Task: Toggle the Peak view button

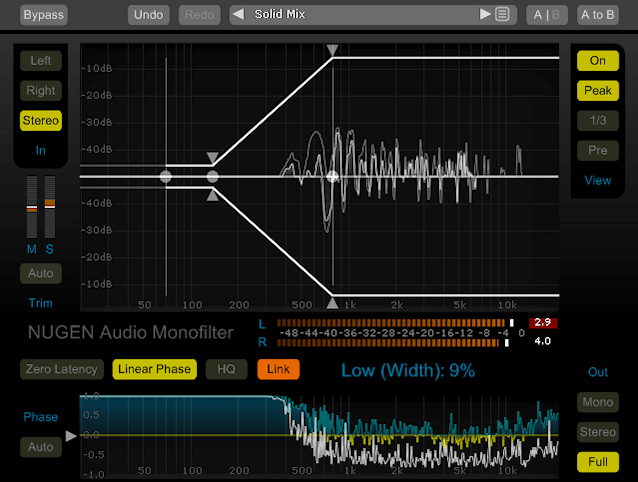Action: click(x=597, y=91)
